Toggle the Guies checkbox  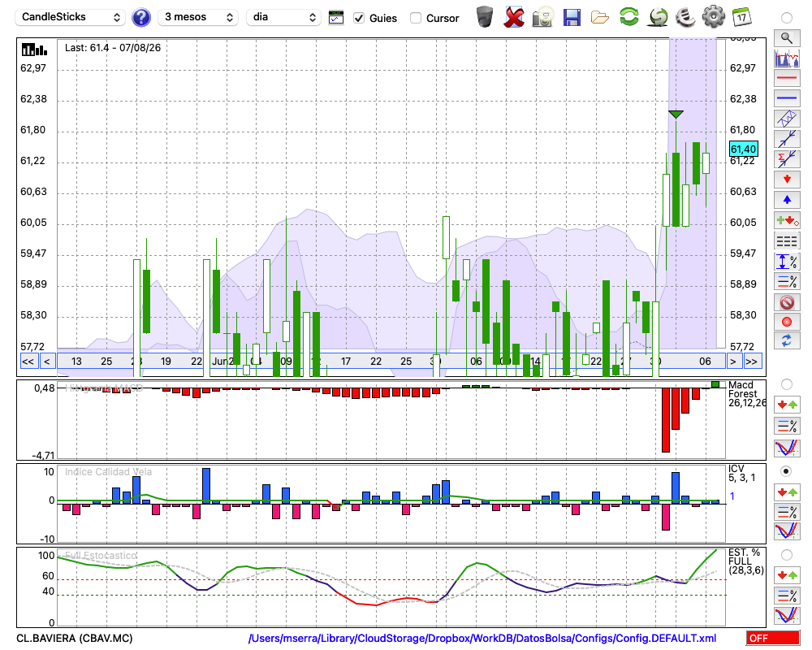(359, 18)
